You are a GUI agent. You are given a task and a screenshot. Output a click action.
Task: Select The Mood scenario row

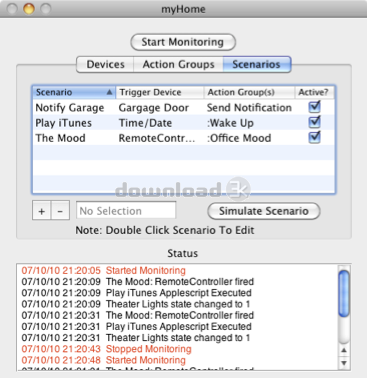(184, 138)
